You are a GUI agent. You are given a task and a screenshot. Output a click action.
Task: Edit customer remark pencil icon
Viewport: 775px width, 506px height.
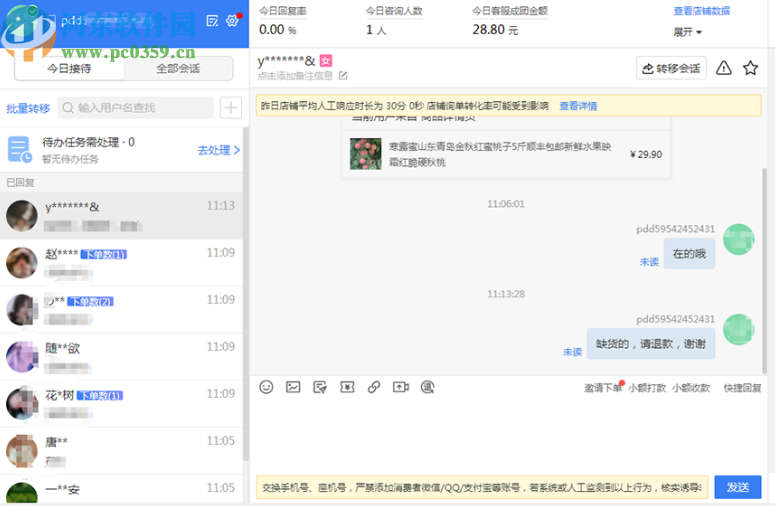pyautogui.click(x=343, y=76)
